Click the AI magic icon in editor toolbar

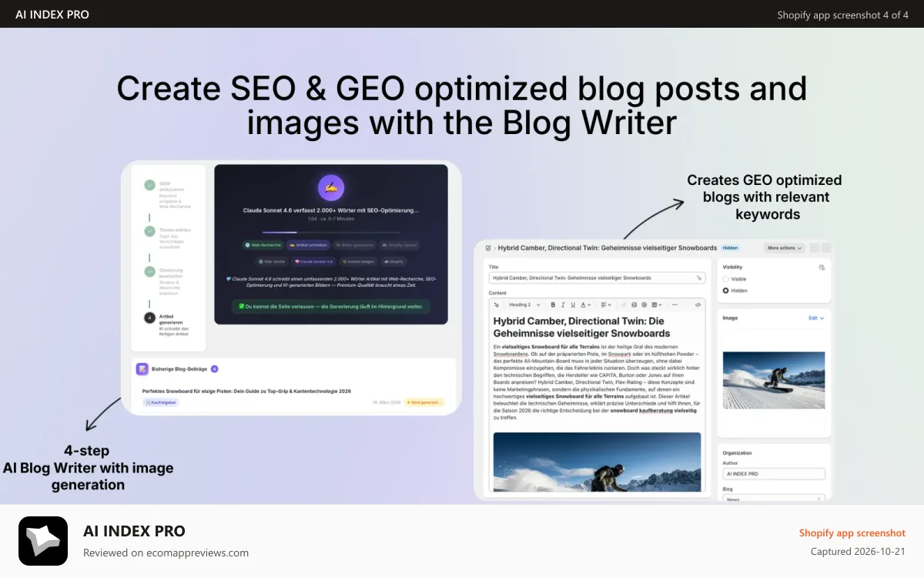coord(497,304)
